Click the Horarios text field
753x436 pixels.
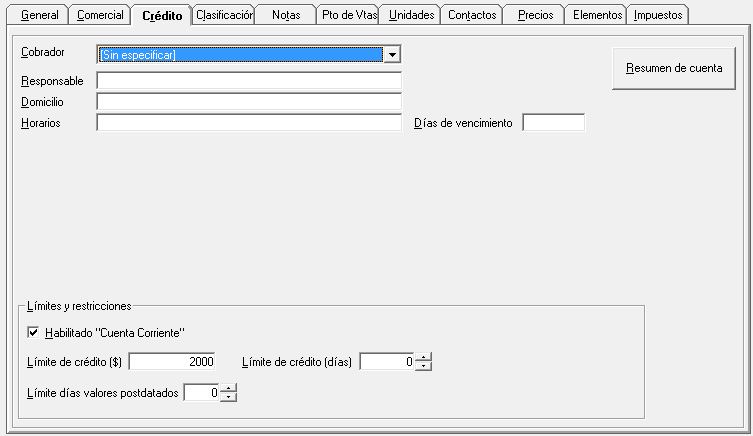click(248, 123)
